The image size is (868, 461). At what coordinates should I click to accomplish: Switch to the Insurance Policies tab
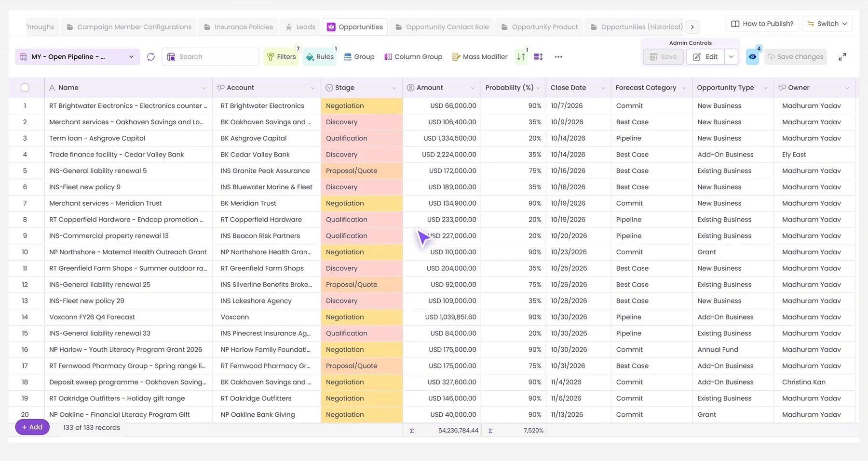click(x=239, y=27)
